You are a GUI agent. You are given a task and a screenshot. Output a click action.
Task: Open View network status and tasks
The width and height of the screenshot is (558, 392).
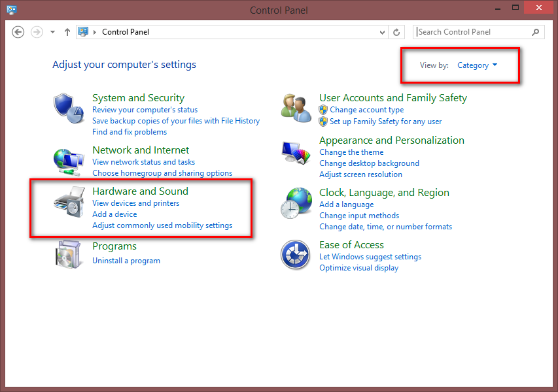(144, 162)
